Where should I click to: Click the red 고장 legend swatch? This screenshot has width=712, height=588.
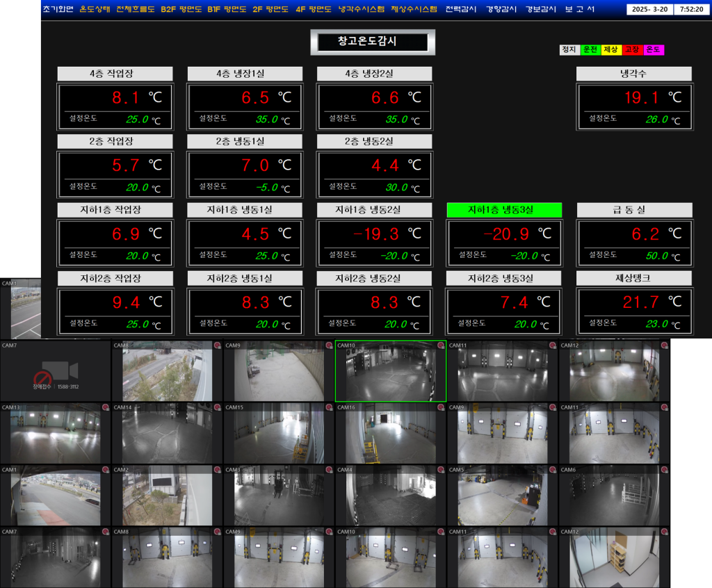tap(632, 50)
